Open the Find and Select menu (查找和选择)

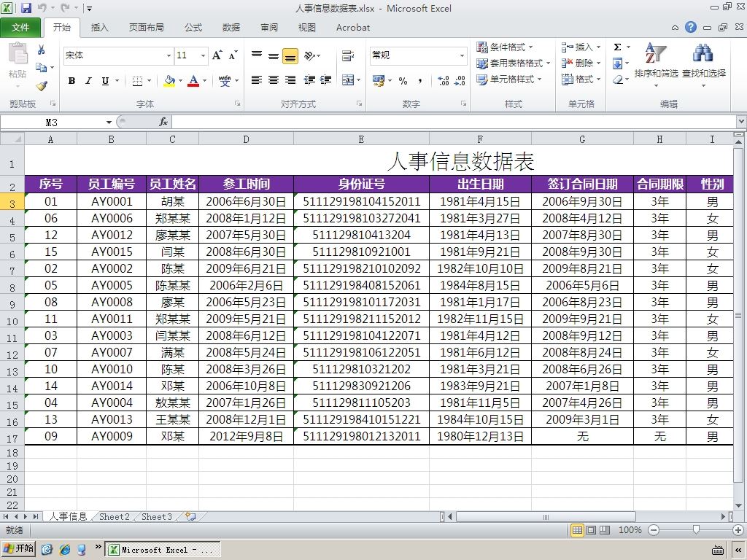point(704,64)
